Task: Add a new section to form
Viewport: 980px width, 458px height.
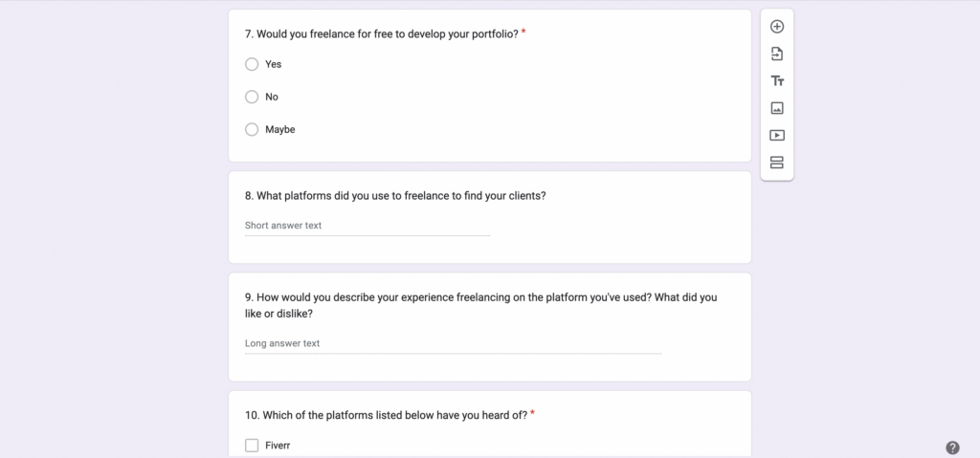Action: 777,163
